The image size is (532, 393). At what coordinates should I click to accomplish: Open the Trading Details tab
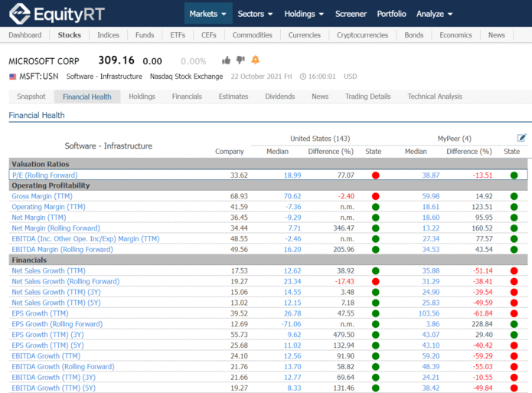point(367,97)
